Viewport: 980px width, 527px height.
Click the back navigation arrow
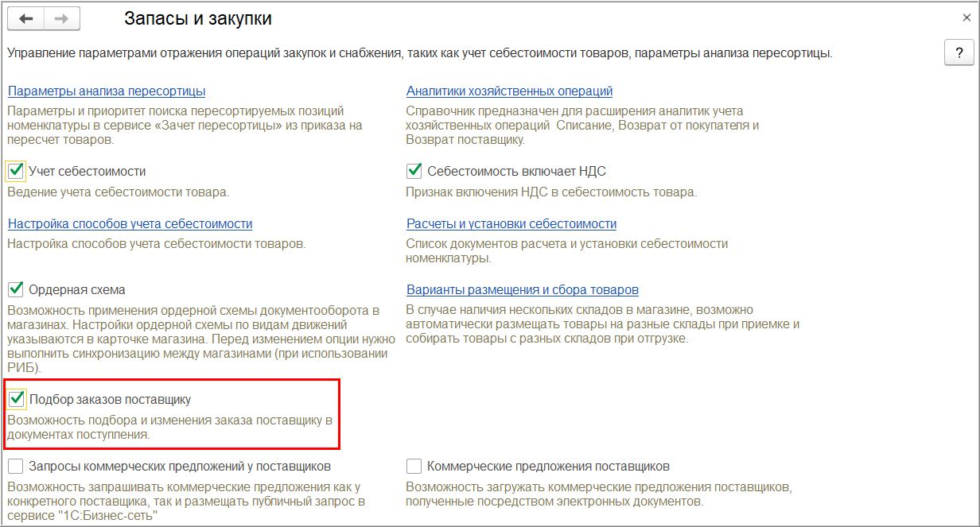[x=26, y=19]
